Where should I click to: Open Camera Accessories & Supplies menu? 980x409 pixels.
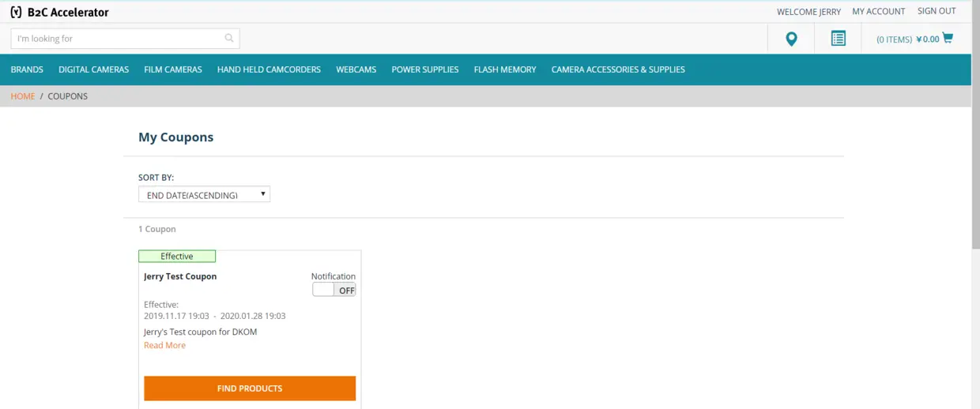[618, 69]
